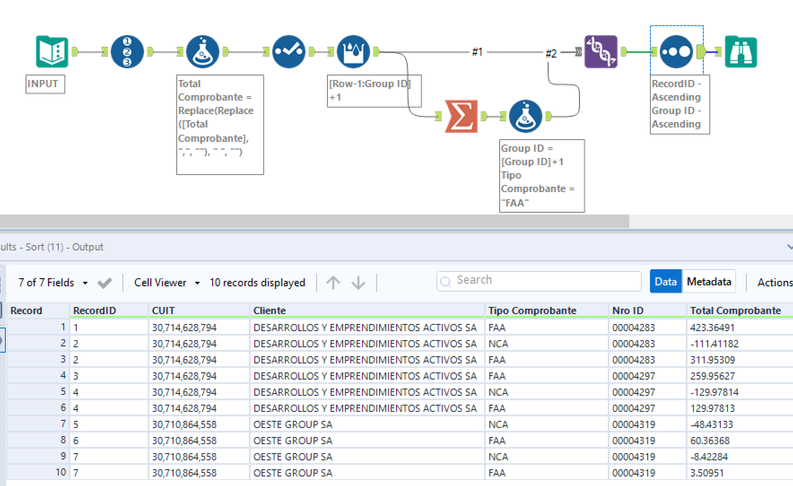
Task: Switch to the Data view tab
Action: point(666,282)
